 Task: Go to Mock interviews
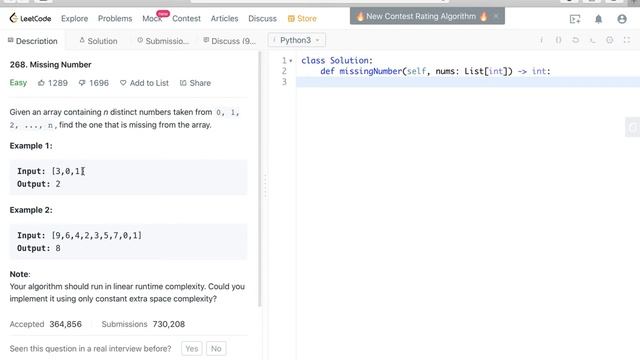(x=152, y=18)
